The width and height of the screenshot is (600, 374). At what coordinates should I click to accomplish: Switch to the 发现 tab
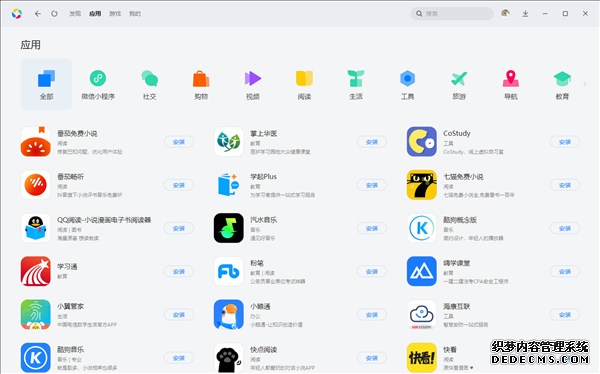coord(75,14)
